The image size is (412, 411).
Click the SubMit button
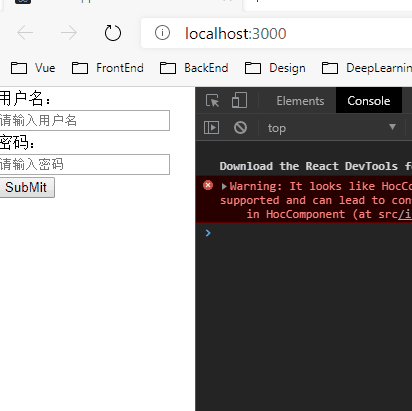[x=26, y=187]
